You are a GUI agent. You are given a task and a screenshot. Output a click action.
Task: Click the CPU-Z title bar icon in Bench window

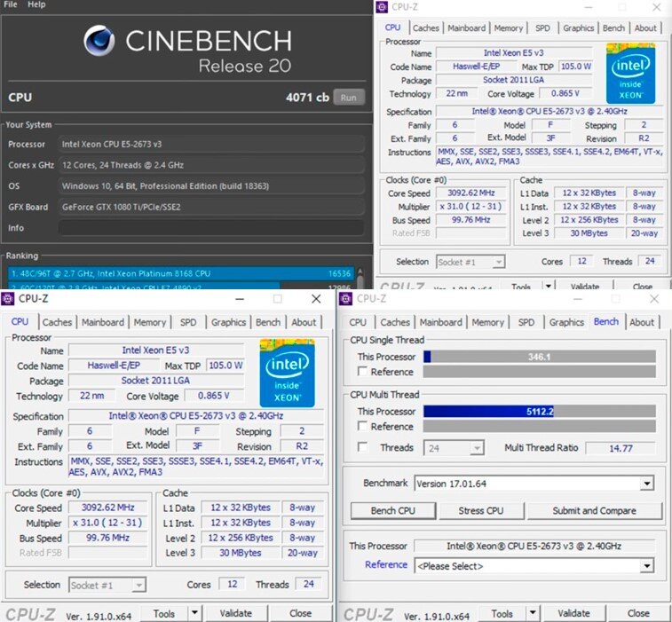pyautogui.click(x=345, y=298)
